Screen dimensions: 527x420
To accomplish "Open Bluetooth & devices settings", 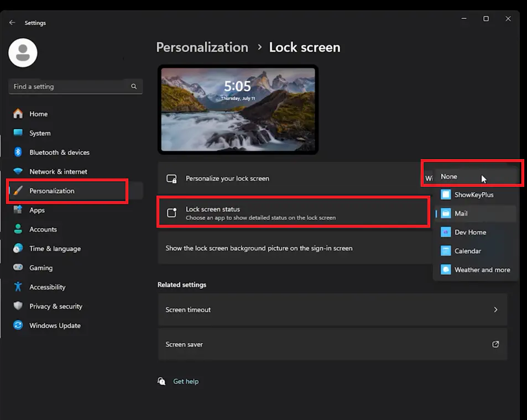I will click(59, 153).
